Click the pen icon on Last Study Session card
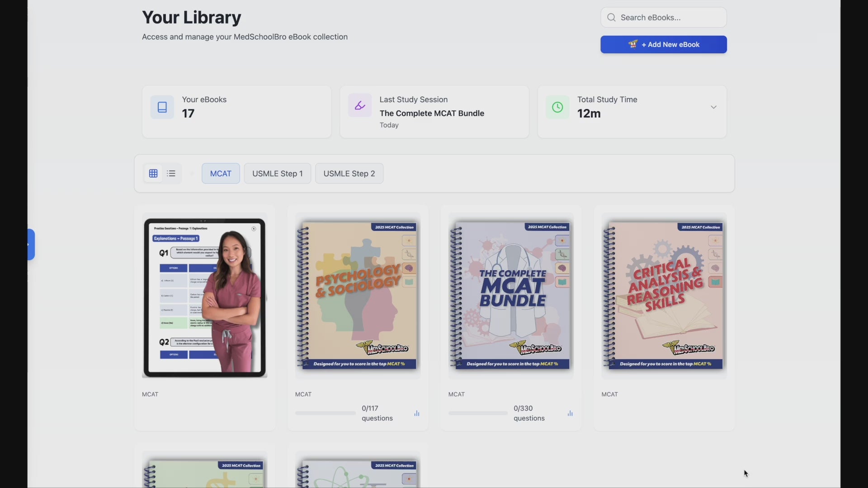Viewport: 868px width, 488px height. coord(359,105)
